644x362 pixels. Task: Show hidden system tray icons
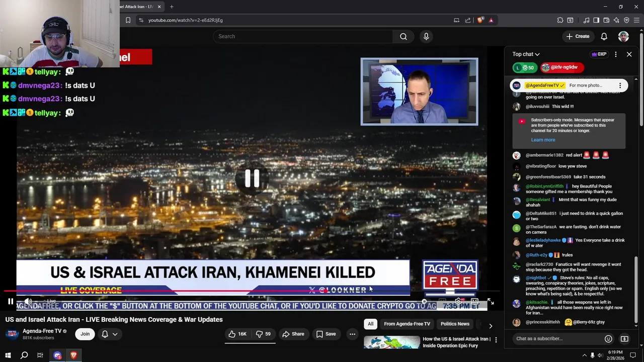point(584,355)
